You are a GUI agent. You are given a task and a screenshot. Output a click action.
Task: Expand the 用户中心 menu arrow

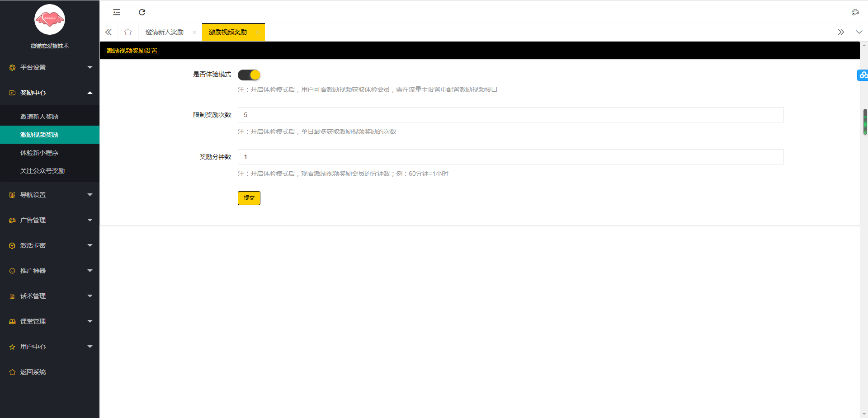(x=90, y=347)
